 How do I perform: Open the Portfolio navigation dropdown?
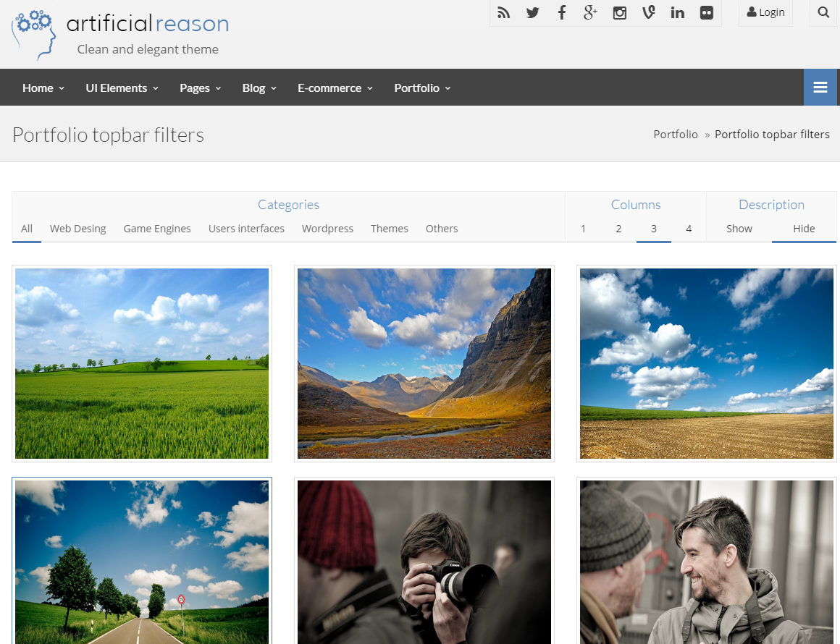pos(422,88)
